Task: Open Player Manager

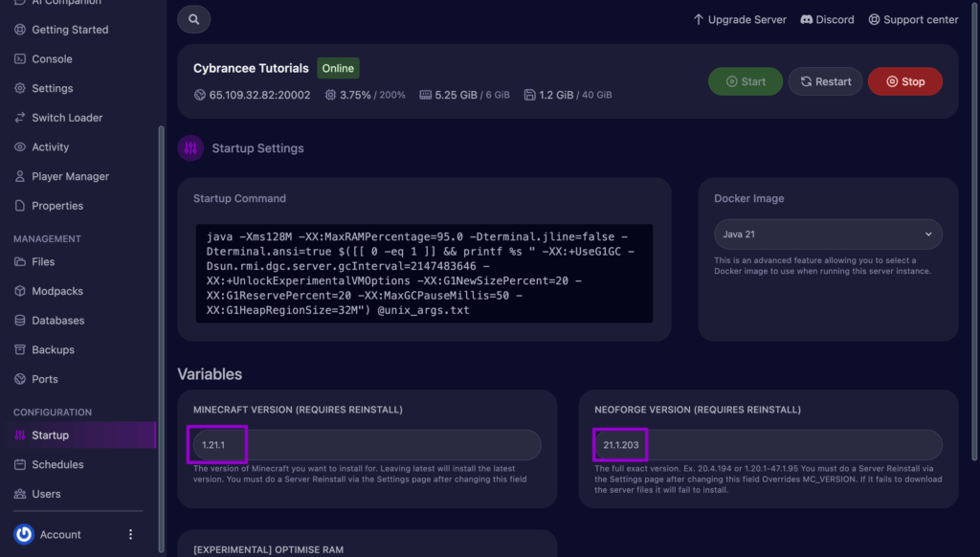Action: tap(70, 176)
